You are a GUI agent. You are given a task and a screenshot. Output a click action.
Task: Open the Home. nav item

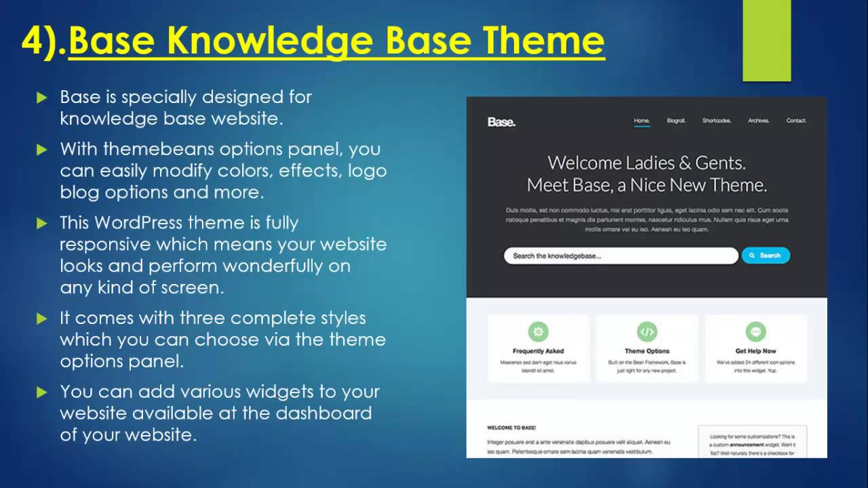pos(642,121)
